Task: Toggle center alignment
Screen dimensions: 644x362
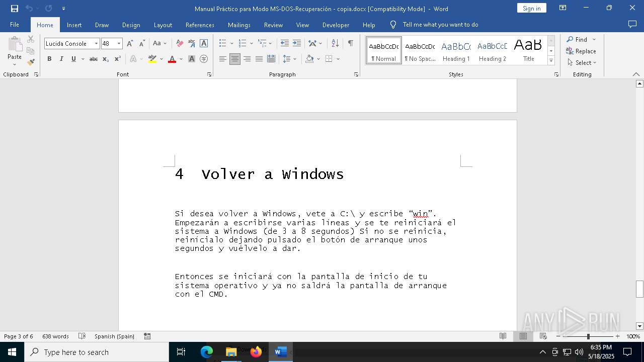Action: [x=235, y=59]
